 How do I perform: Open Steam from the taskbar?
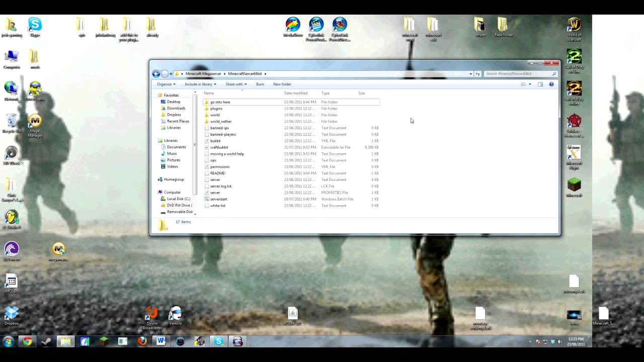[x=46, y=341]
